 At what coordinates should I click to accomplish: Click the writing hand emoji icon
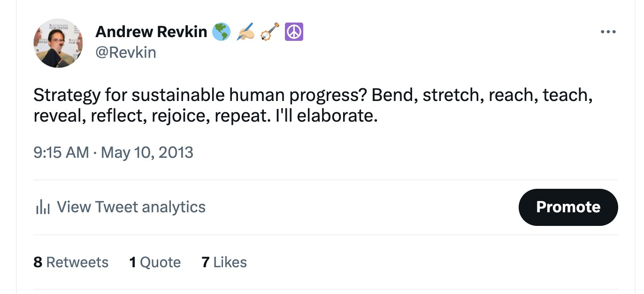[x=245, y=32]
